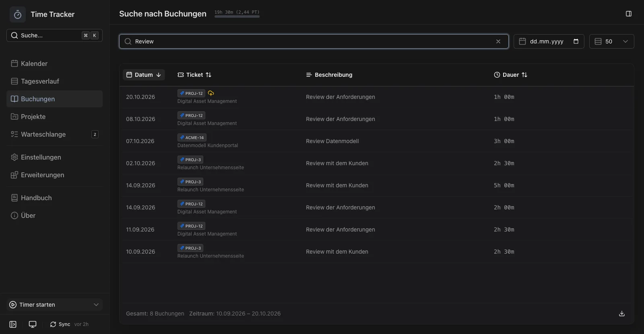Click the 5h 00m duration cell
Screen dimensions: 644x334
click(x=504, y=185)
